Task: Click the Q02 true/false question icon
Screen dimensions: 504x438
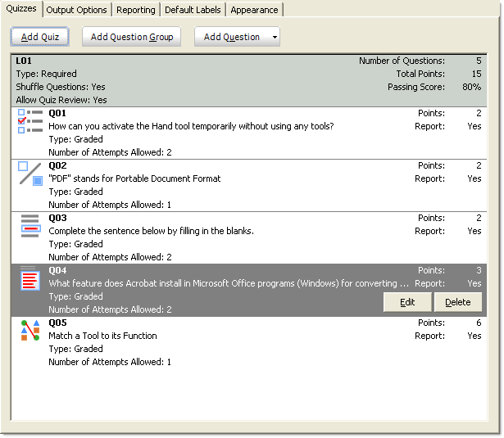Action: pyautogui.click(x=30, y=174)
